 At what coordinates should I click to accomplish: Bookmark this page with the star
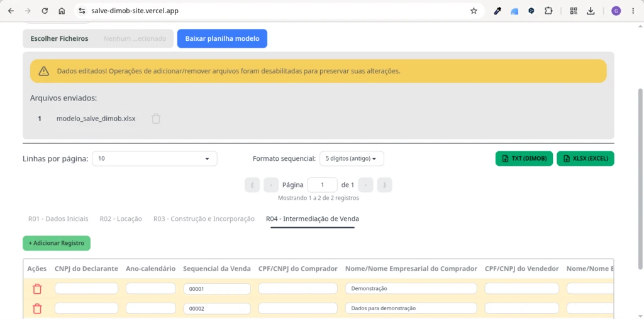click(474, 11)
